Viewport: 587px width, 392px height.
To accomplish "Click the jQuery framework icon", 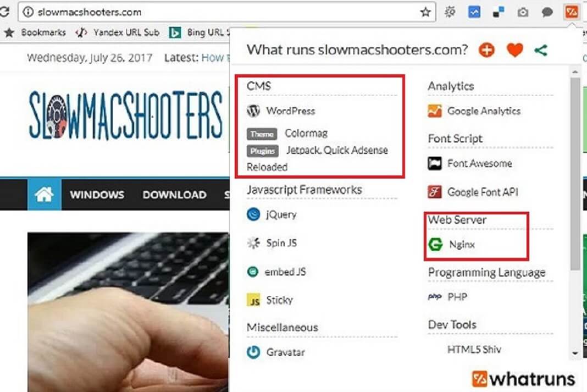I will (253, 215).
